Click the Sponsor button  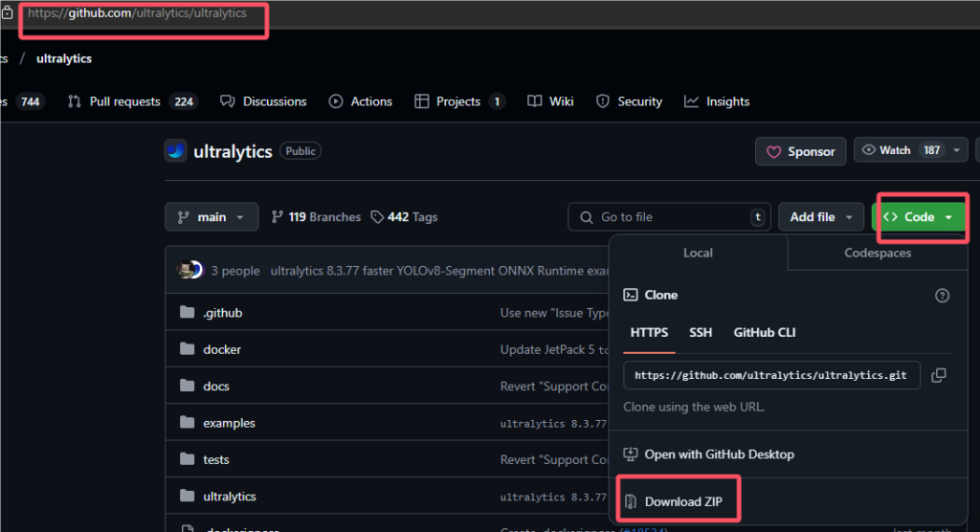pos(801,151)
